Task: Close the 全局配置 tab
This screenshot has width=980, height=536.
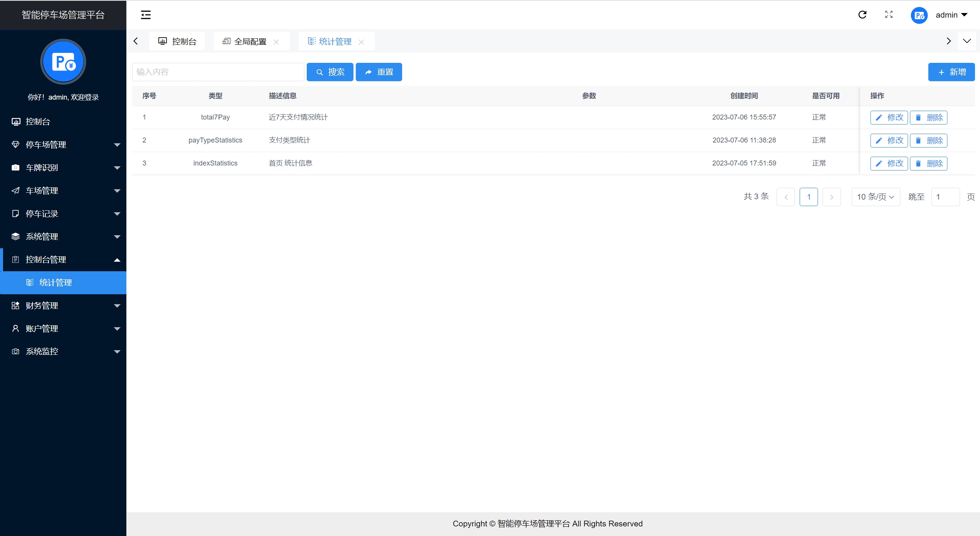Action: (x=276, y=42)
